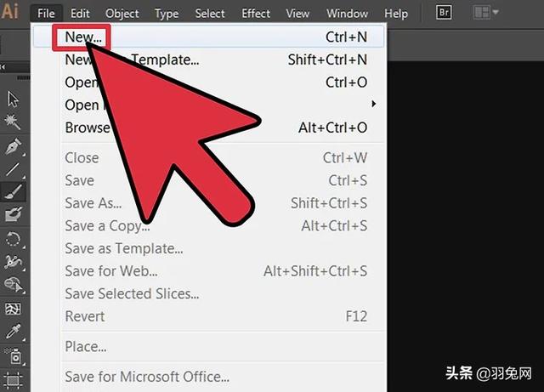Select the Line Segment tool
The image size is (544, 392).
[13, 169]
